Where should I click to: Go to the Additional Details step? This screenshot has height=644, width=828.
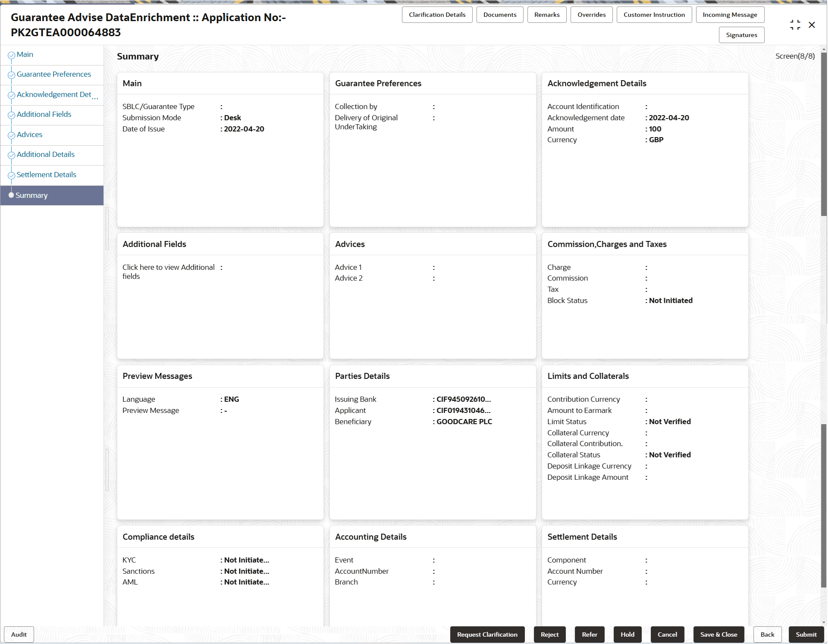click(46, 154)
